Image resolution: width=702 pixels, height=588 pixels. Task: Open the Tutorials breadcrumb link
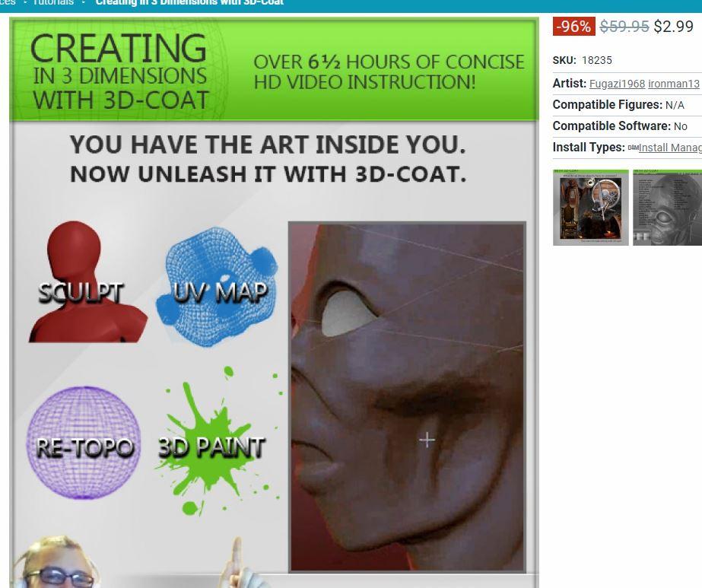pyautogui.click(x=53, y=2)
